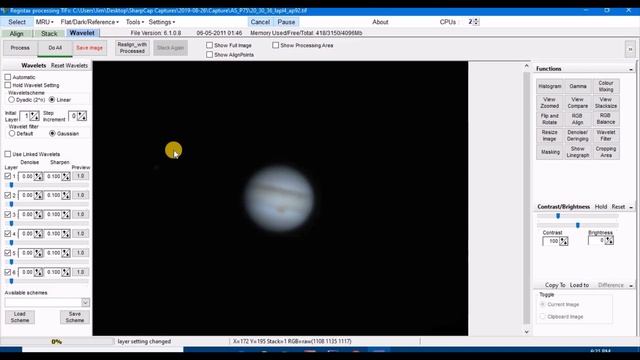Click Reset Wavelets link
The height and width of the screenshot is (360, 640).
click(x=69, y=65)
